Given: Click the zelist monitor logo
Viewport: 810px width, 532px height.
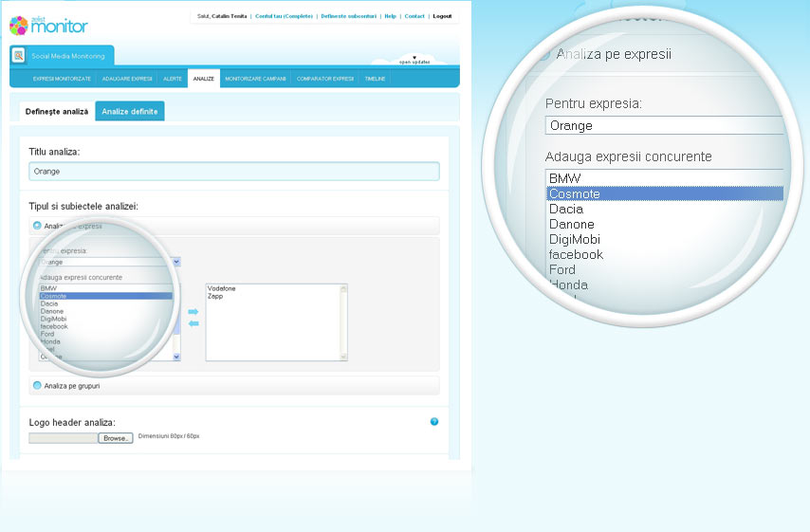Looking at the screenshot, I should (48, 26).
